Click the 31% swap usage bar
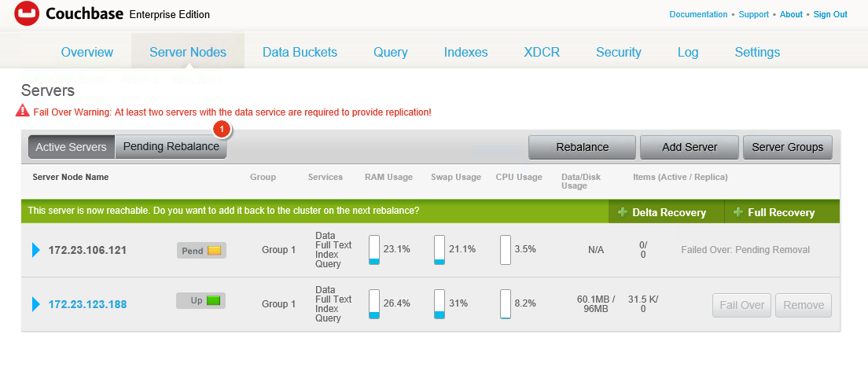 point(440,304)
